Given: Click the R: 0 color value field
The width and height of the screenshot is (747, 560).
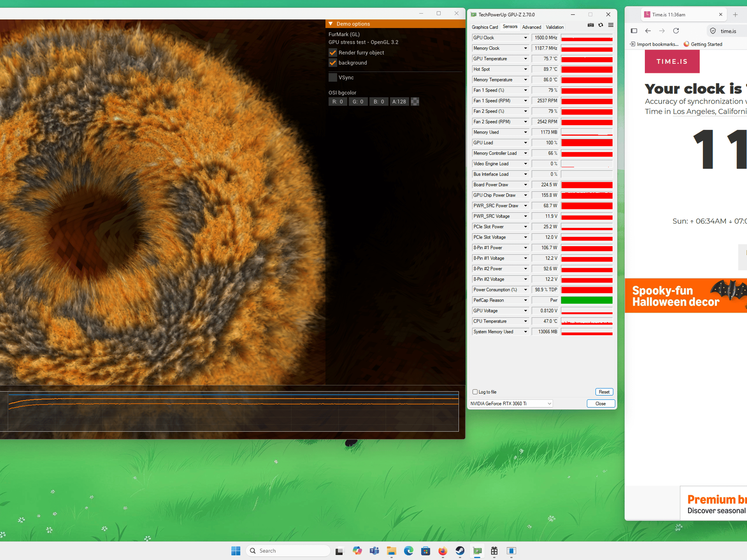Looking at the screenshot, I should pos(338,102).
